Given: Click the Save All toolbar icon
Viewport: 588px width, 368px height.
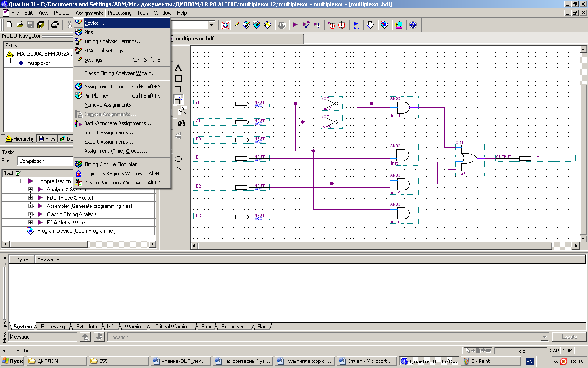Looking at the screenshot, I should pyautogui.click(x=41, y=25).
